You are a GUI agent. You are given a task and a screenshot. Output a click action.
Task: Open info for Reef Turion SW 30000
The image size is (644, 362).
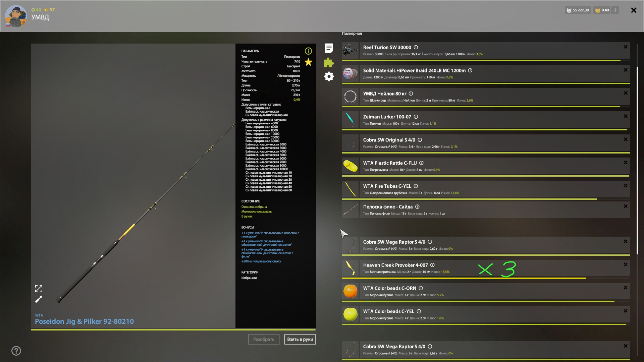[416, 48]
